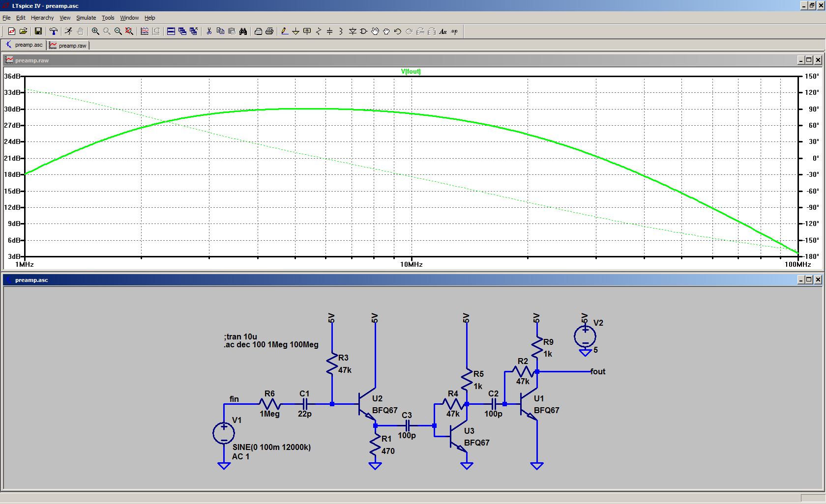
Task: Save with the floppy disk icon
Action: 38,31
